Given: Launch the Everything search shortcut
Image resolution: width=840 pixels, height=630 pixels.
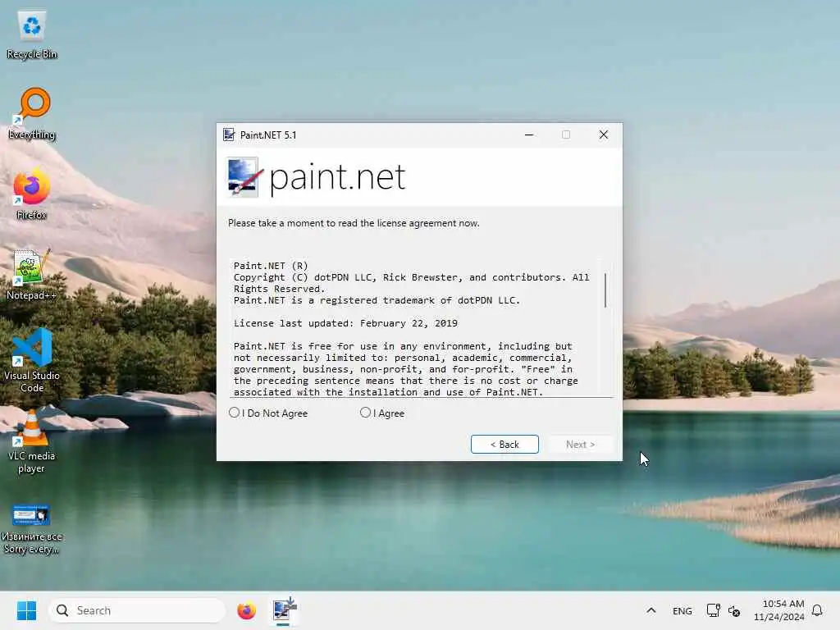Looking at the screenshot, I should 32,114.
